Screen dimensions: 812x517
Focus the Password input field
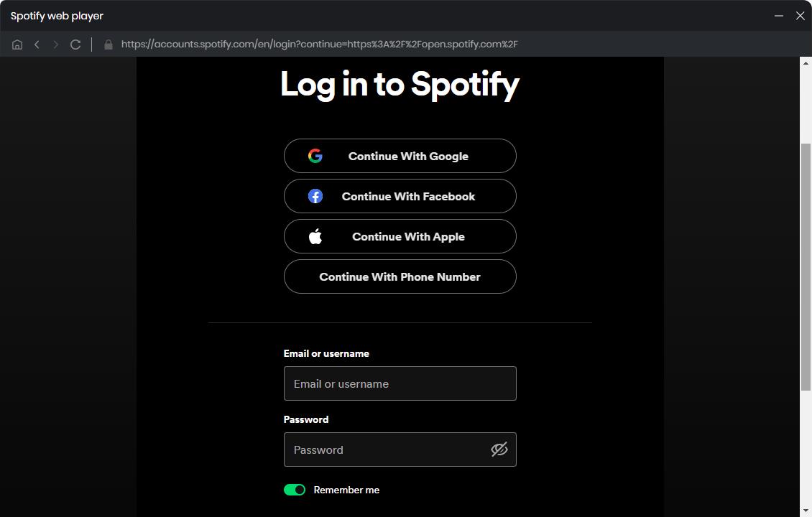(x=400, y=450)
